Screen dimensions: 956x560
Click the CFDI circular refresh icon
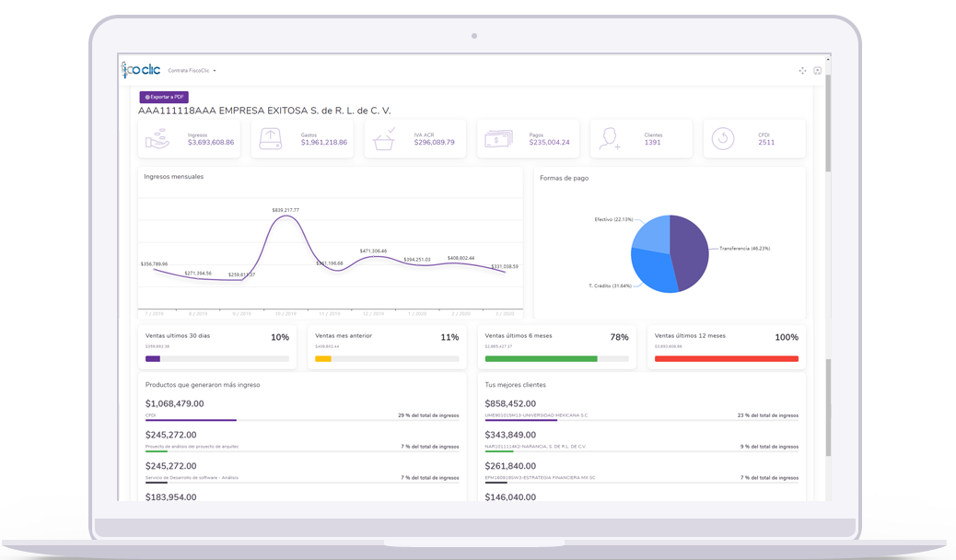point(723,139)
